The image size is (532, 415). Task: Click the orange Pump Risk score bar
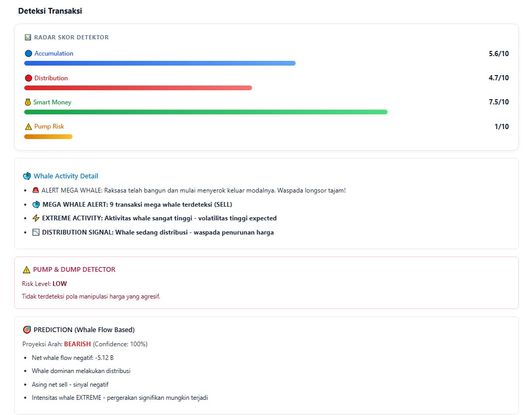[x=48, y=136]
